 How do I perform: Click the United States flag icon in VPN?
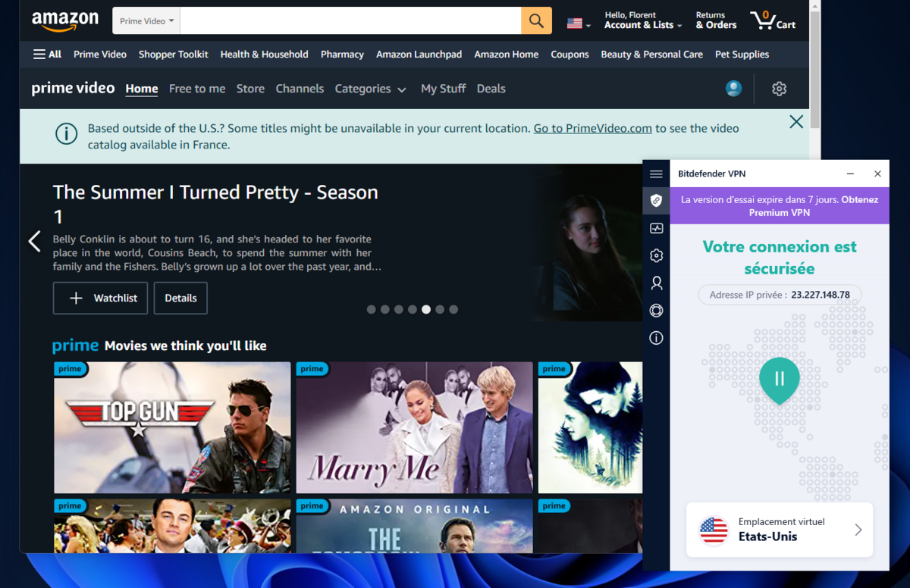(714, 530)
